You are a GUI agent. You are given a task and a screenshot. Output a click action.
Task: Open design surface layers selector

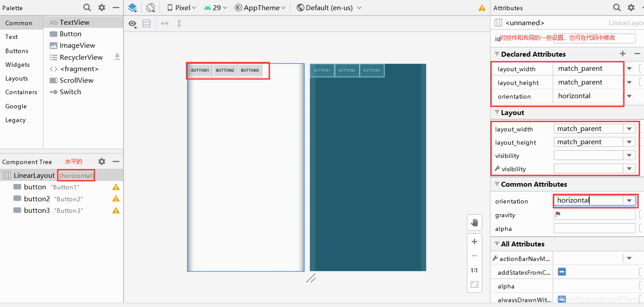point(132,8)
